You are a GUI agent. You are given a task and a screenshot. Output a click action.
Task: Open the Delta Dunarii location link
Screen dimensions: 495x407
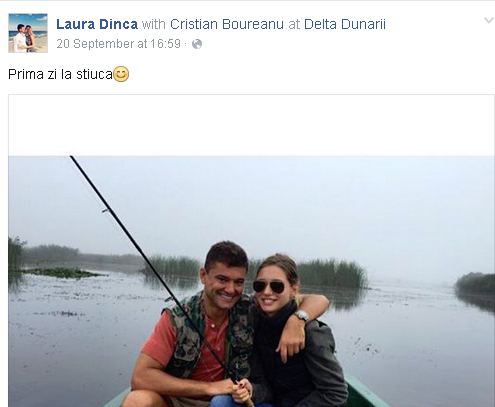(345, 24)
